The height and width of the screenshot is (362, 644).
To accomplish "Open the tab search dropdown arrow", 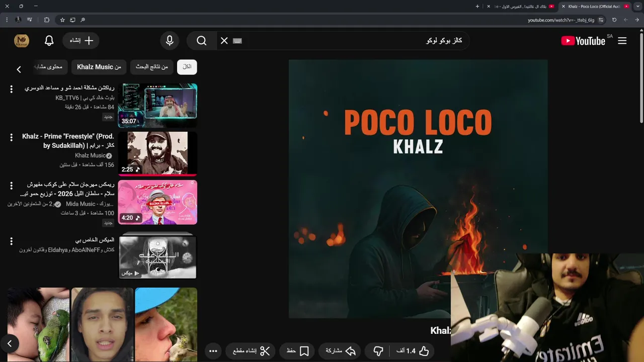I will (637, 7).
